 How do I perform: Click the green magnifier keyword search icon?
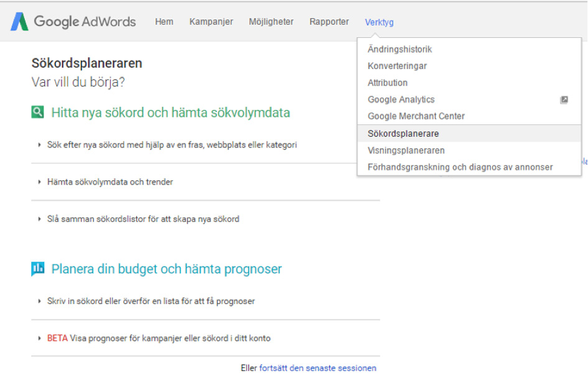(x=37, y=112)
